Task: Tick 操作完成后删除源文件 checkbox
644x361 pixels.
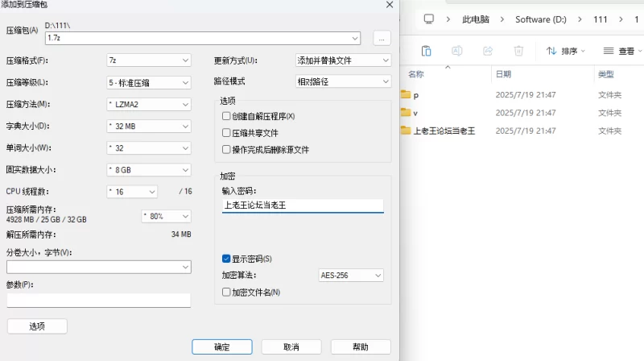Action: tap(226, 149)
